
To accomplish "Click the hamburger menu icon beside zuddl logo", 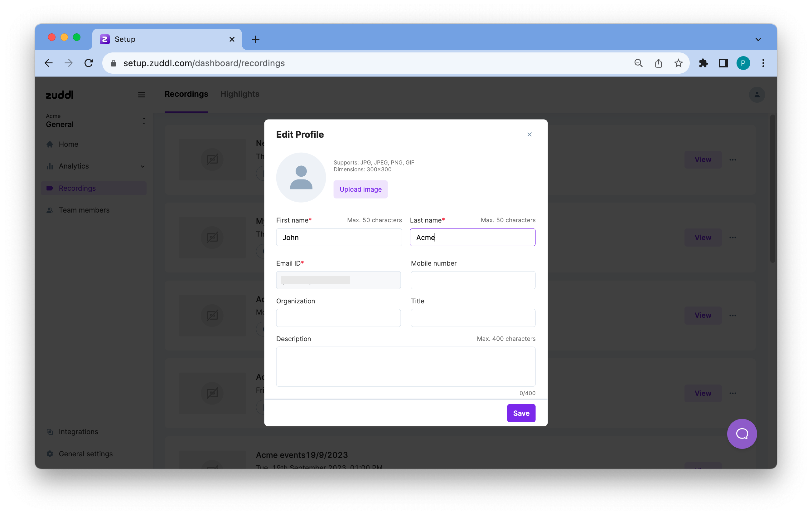I will pyautogui.click(x=142, y=95).
